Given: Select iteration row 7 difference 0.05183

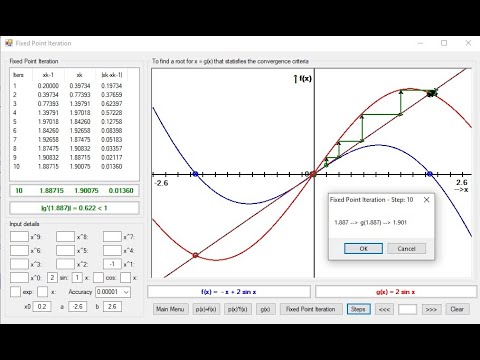Looking at the screenshot, I should pyautogui.click(x=112, y=140).
